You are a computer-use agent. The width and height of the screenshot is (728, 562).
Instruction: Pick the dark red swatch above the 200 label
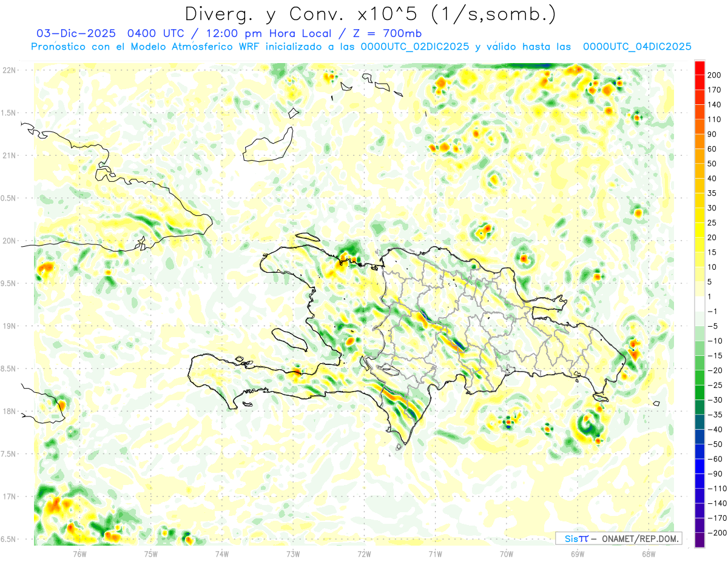tap(700, 68)
